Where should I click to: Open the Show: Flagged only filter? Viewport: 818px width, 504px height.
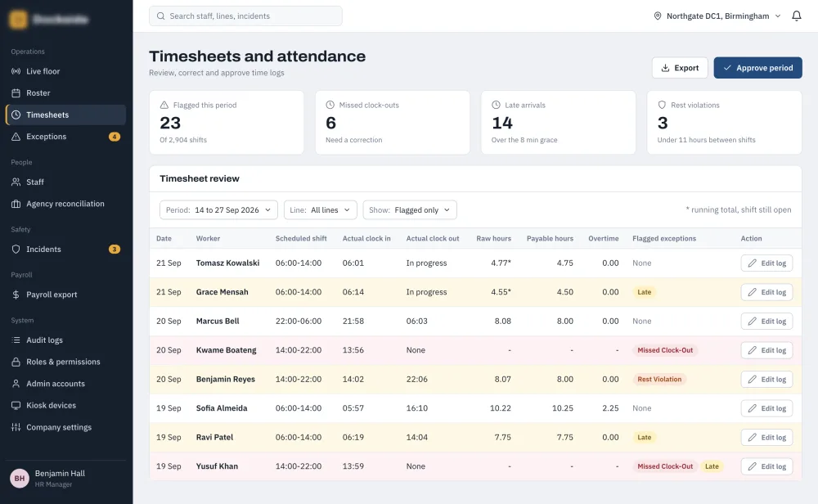pyautogui.click(x=410, y=209)
